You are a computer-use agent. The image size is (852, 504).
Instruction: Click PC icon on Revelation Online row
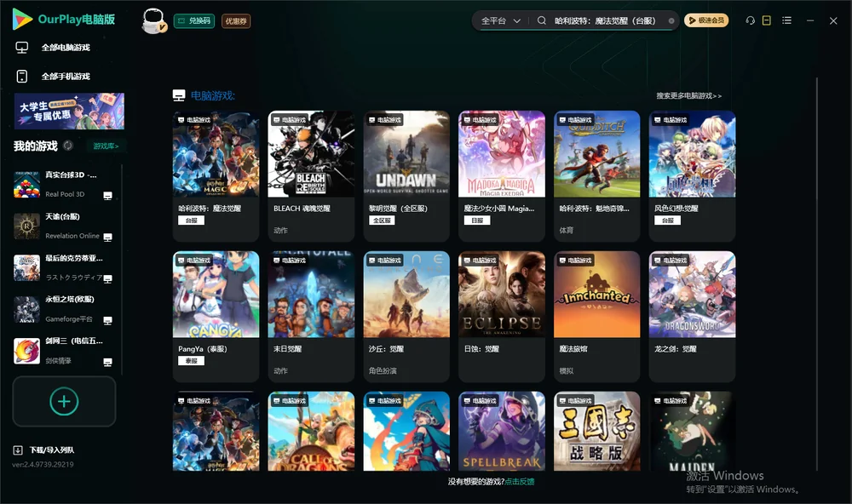pyautogui.click(x=107, y=238)
